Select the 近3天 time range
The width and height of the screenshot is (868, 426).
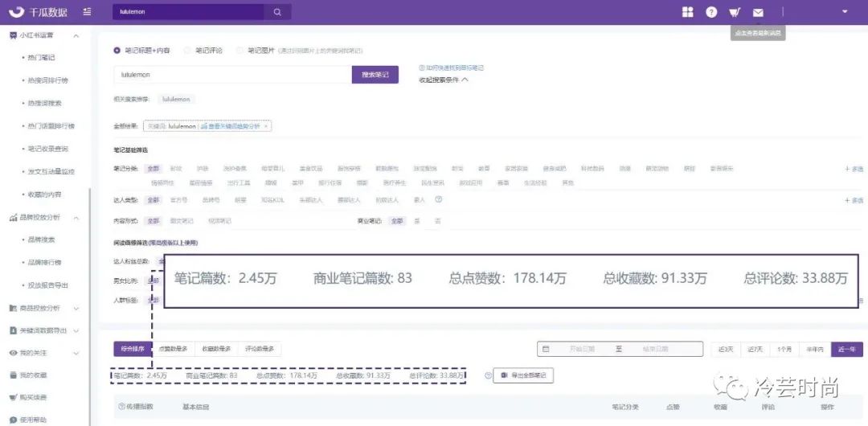tap(727, 350)
